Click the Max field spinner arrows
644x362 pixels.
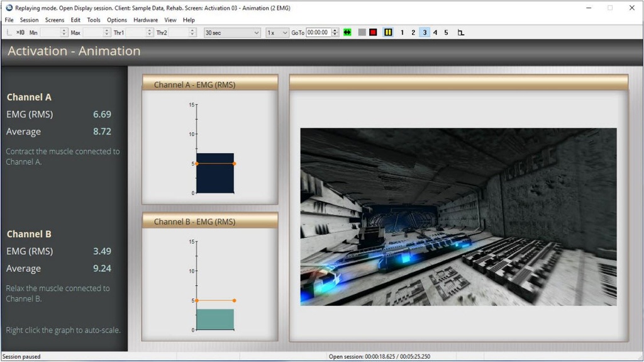107,33
